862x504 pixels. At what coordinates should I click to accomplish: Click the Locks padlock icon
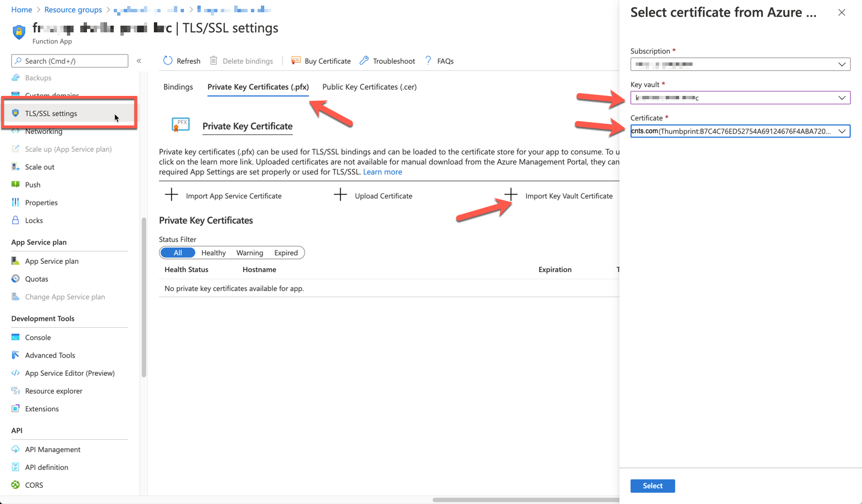point(16,220)
